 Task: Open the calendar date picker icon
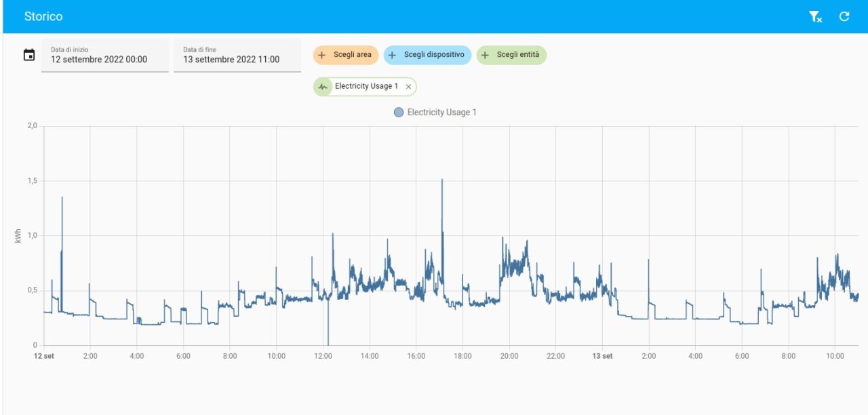click(x=29, y=55)
